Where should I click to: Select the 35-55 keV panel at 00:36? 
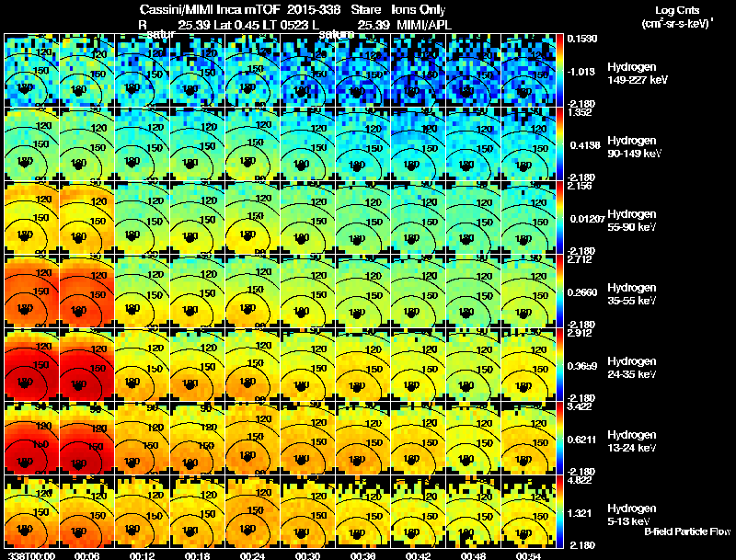pos(362,291)
